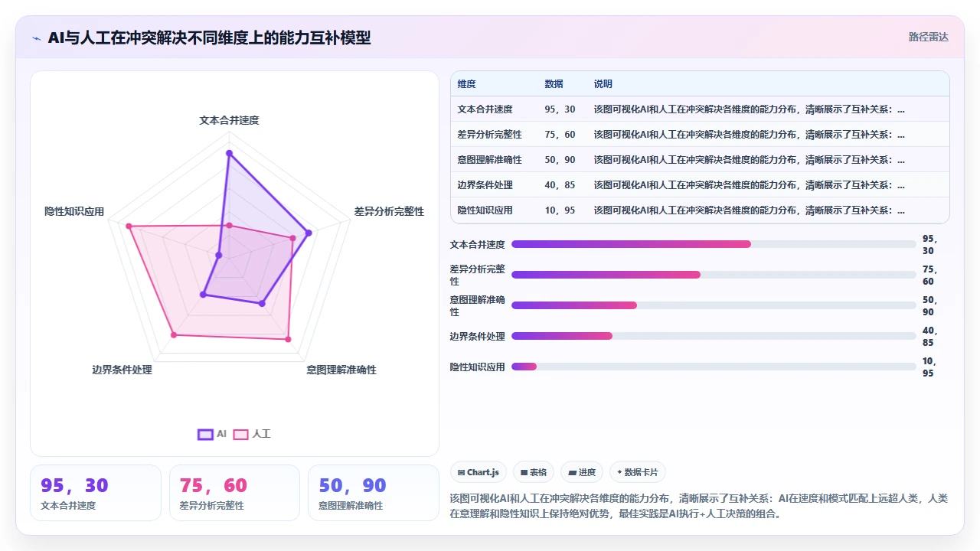
Task: Select the 数据卡片 chip
Action: (x=637, y=472)
